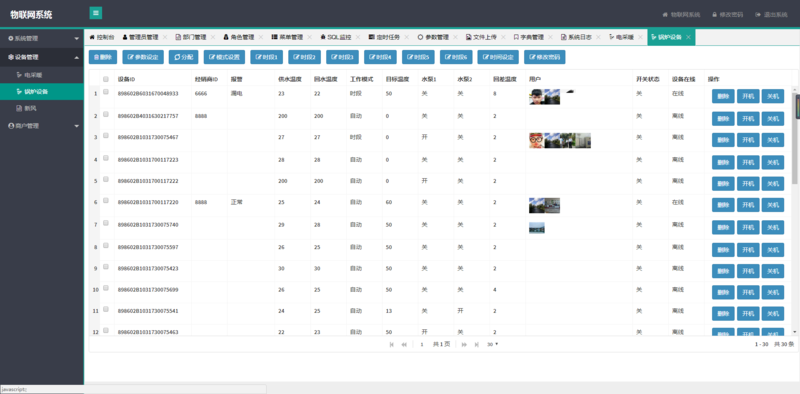800x394 pixels.
Task: Open 新风 in the sidebar
Action: (x=42, y=108)
